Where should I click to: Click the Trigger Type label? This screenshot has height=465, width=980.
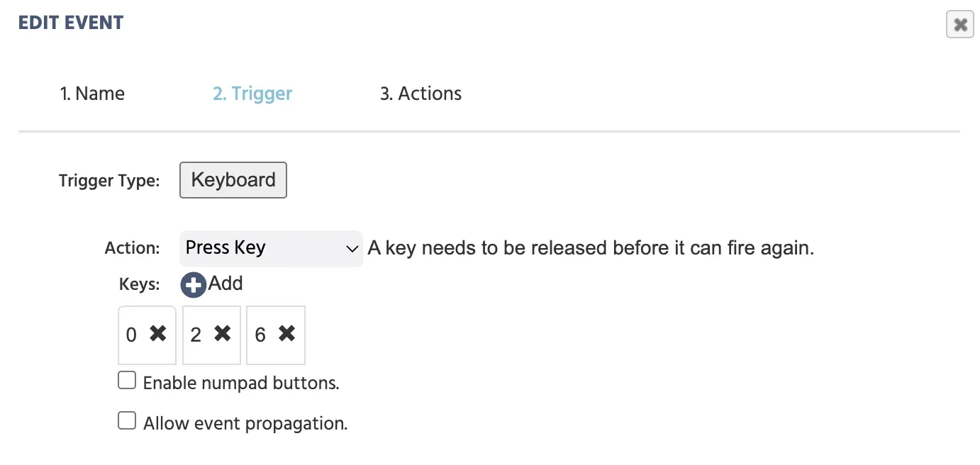[x=109, y=181]
